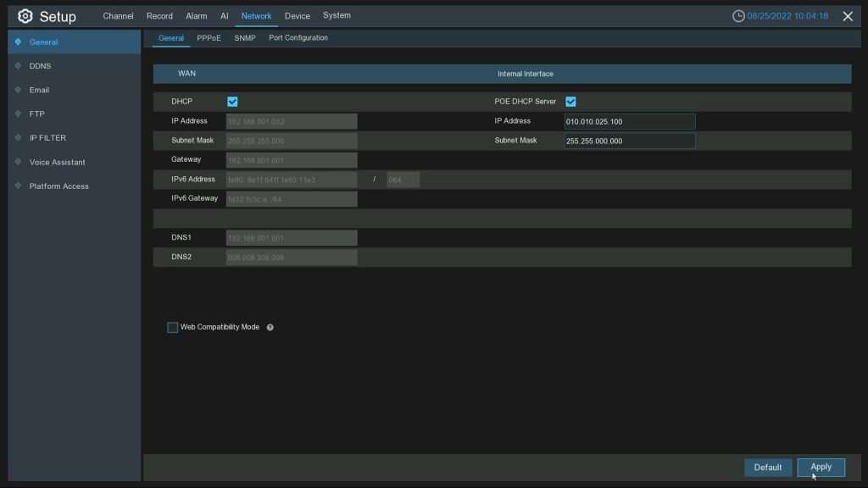Image resolution: width=868 pixels, height=488 pixels.
Task: Click the POE IP Address input field
Action: click(x=628, y=121)
